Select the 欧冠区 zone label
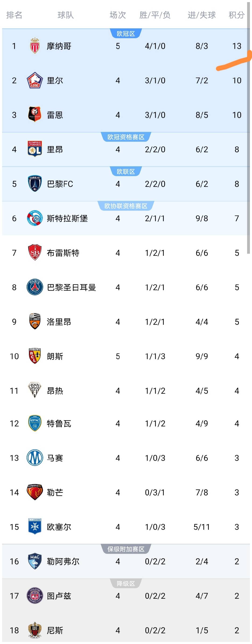Viewport: 252px width, 644px height. click(126, 33)
